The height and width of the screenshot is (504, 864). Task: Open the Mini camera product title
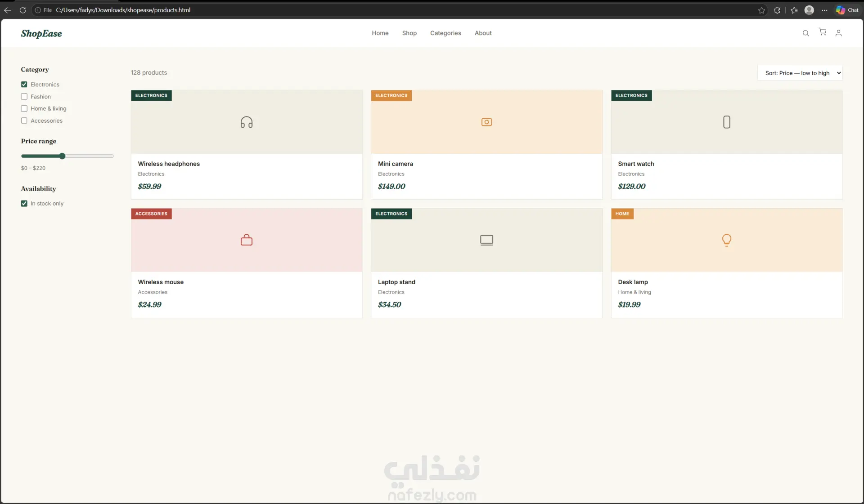[x=395, y=164]
